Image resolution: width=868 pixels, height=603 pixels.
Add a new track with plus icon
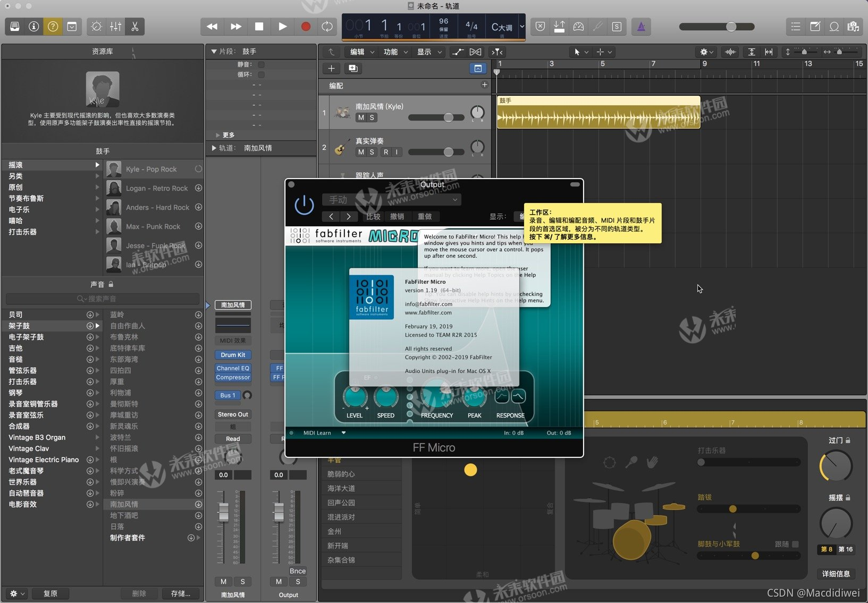(331, 68)
